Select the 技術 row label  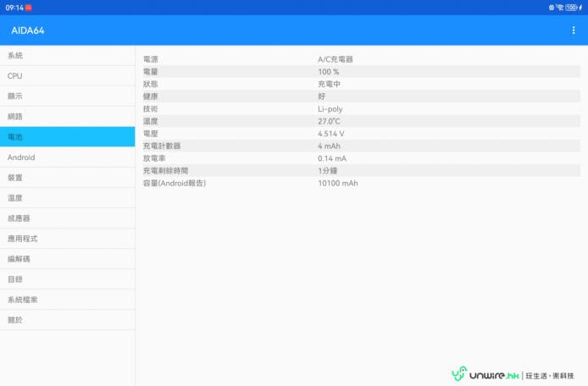click(150, 108)
